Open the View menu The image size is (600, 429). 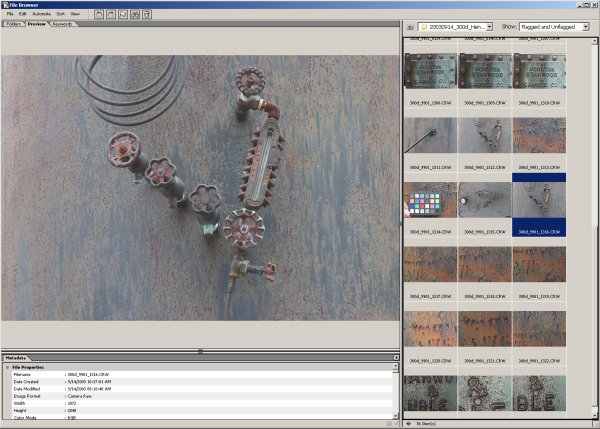(75, 14)
